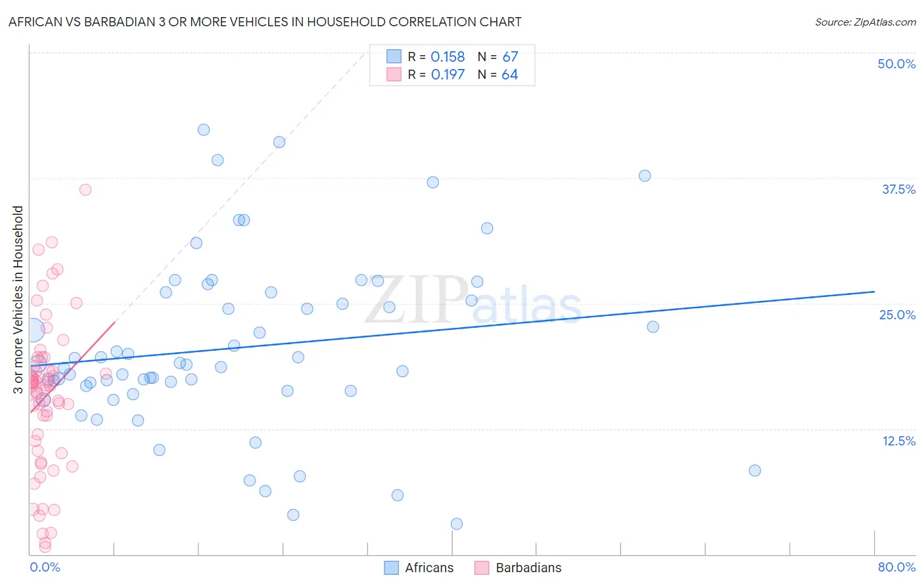The image size is (924, 586).
Task: Click the chart title text
Action: point(265,22)
